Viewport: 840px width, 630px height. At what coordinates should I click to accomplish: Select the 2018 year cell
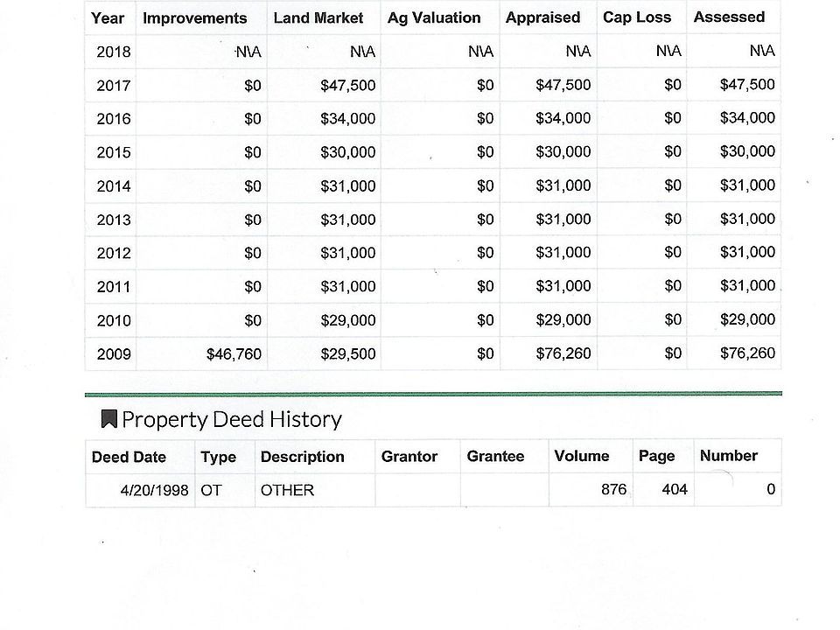click(114, 52)
